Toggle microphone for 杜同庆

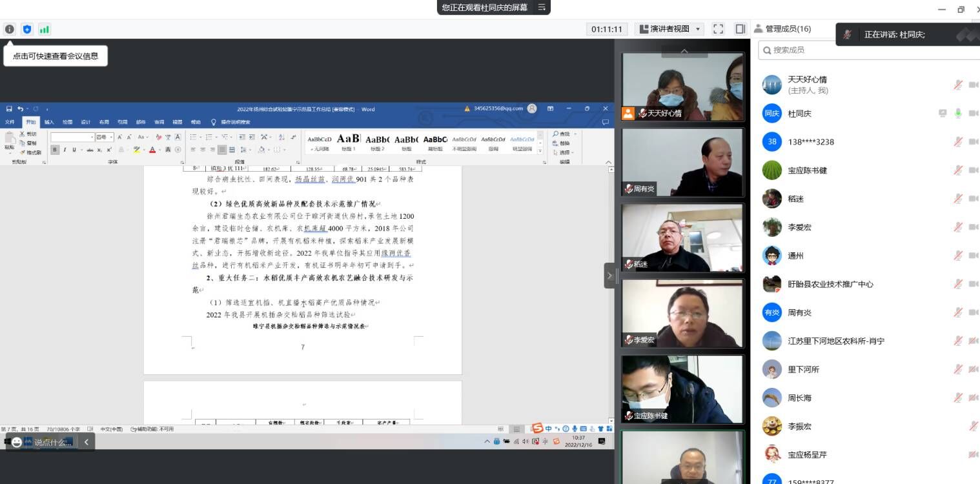958,114
